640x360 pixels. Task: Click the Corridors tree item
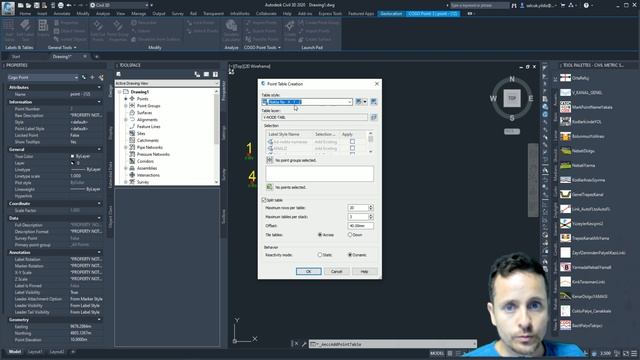click(x=145, y=161)
